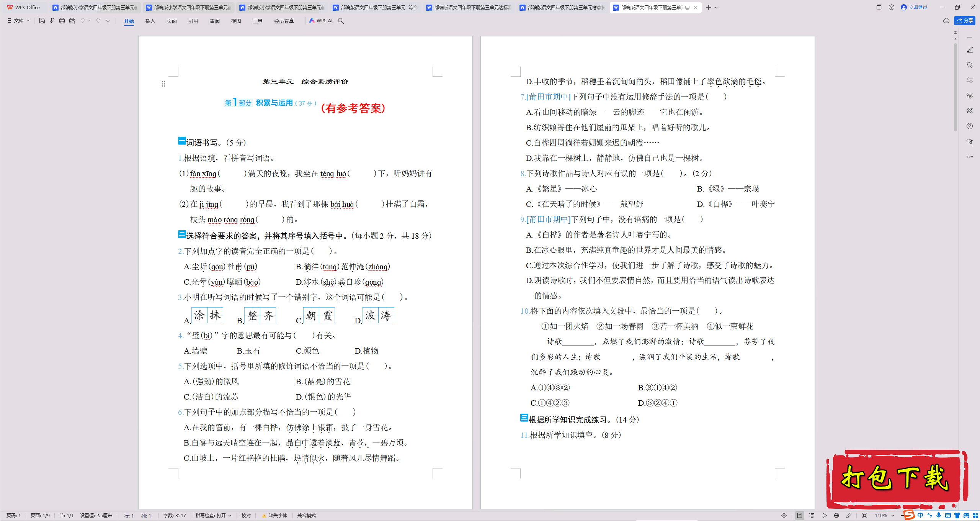This screenshot has width=980, height=521.
Task: Expand the new tab dropdown arrow
Action: coord(716,8)
